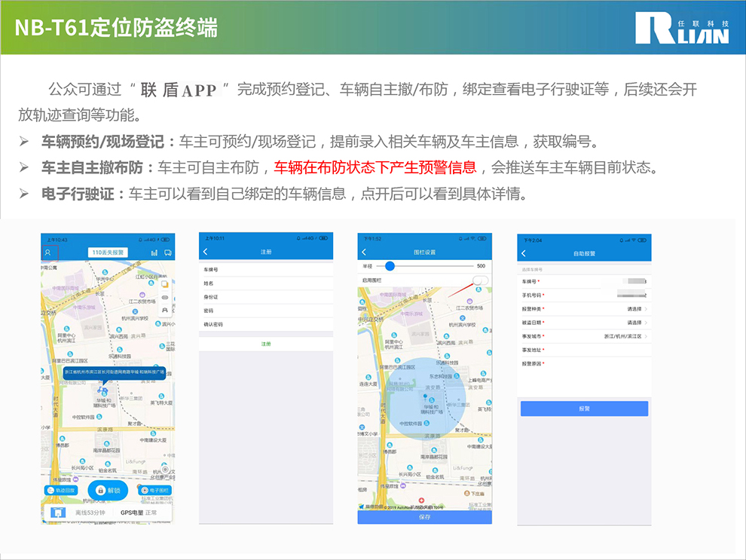Click the locate-me target icon on the map

165,470
